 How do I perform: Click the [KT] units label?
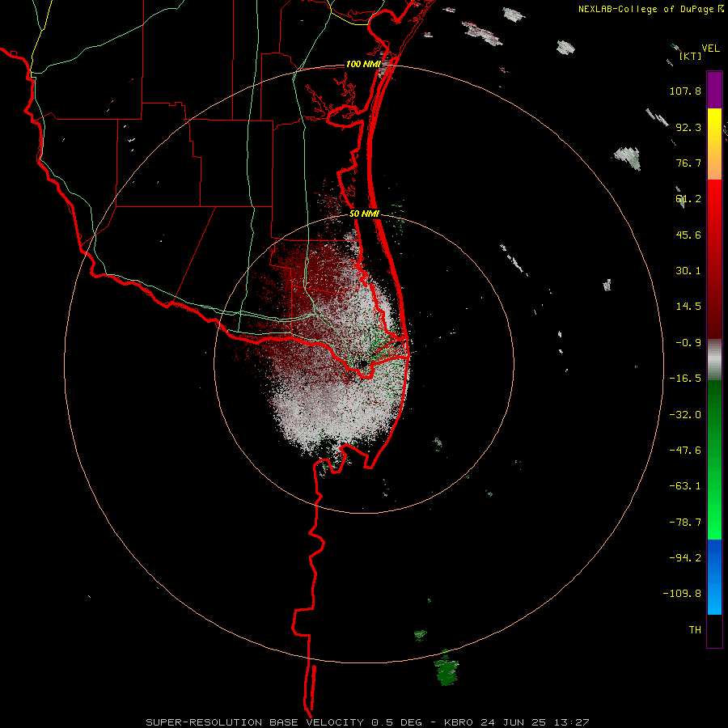(691, 57)
